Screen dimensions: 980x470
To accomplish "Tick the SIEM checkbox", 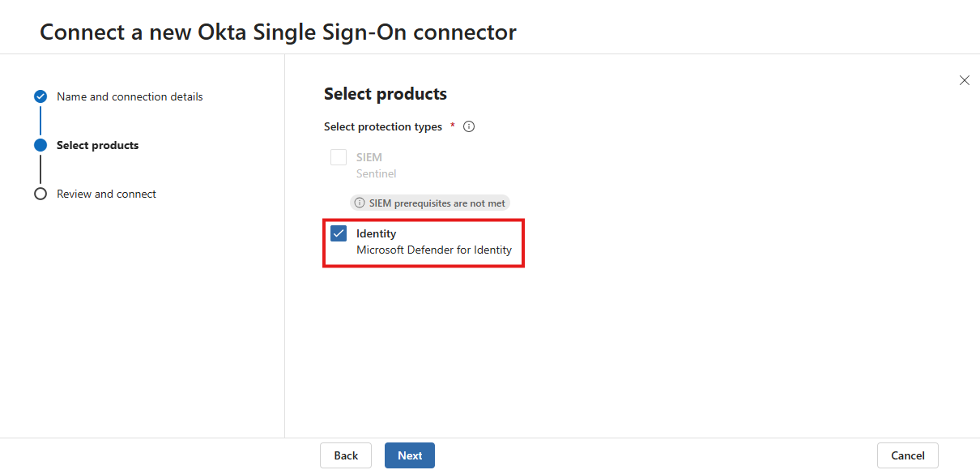I will tap(339, 157).
